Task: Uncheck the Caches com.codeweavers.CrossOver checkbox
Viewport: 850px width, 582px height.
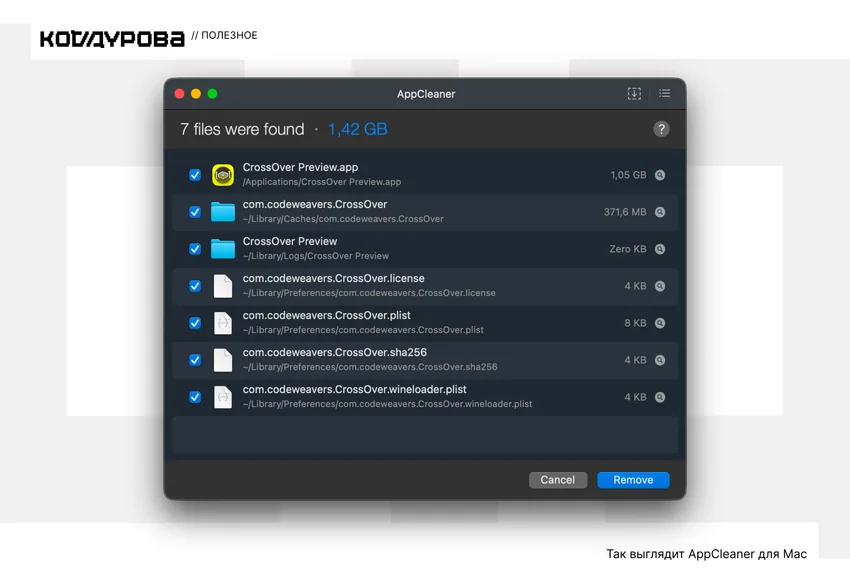Action: [x=195, y=212]
